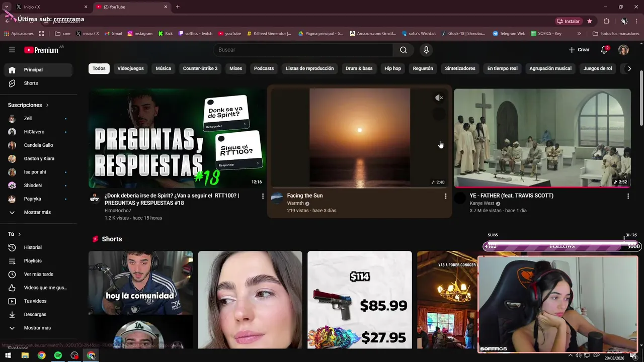Viewport: 644px width, 362px height.
Task: Open the Windows Start menu
Action: [8, 355]
